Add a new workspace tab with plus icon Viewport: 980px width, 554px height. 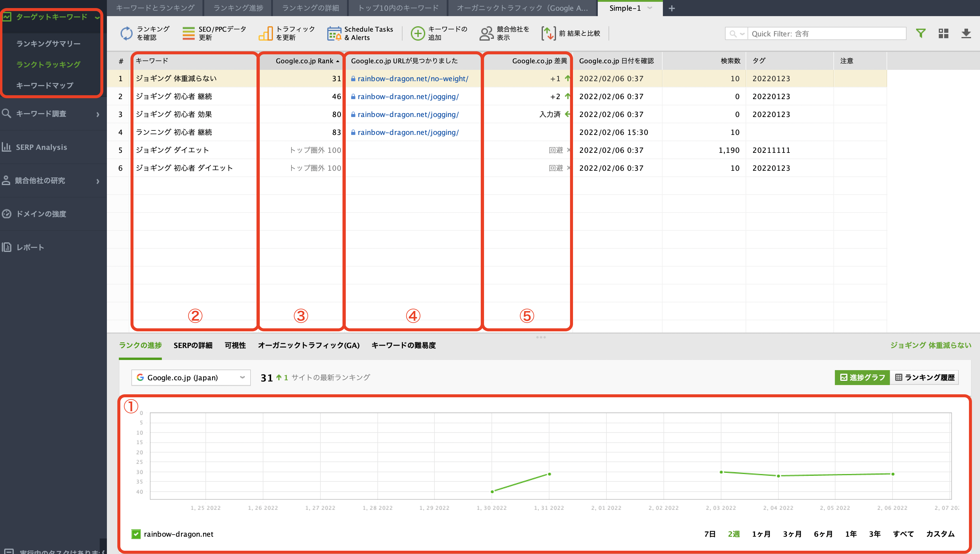(x=672, y=8)
